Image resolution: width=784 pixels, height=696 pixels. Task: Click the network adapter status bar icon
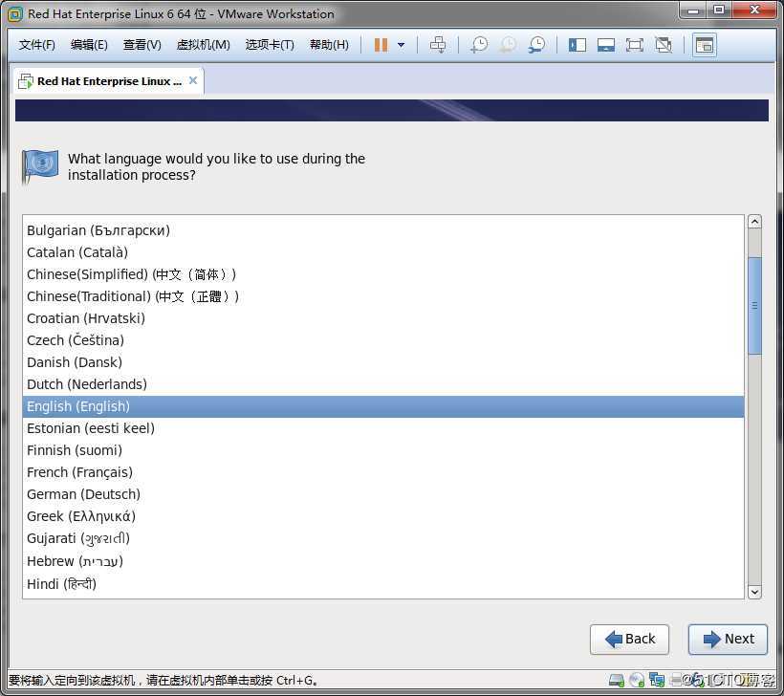tap(657, 680)
